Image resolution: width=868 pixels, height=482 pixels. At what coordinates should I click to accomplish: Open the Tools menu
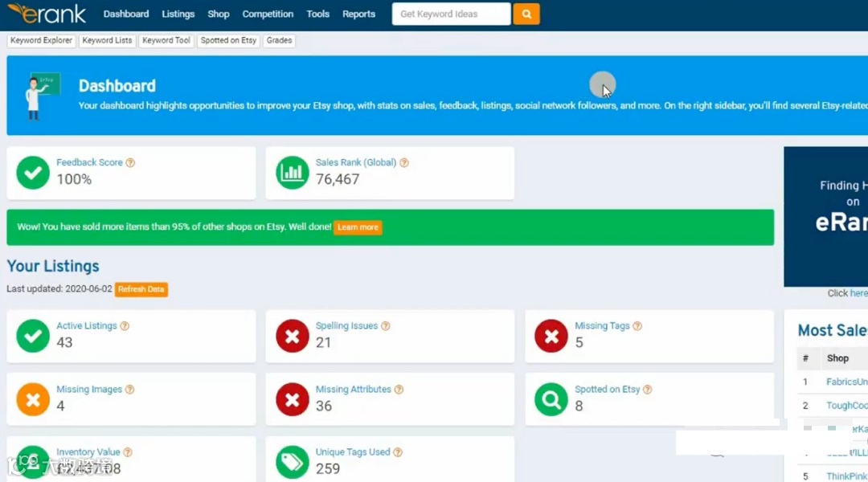(317, 14)
